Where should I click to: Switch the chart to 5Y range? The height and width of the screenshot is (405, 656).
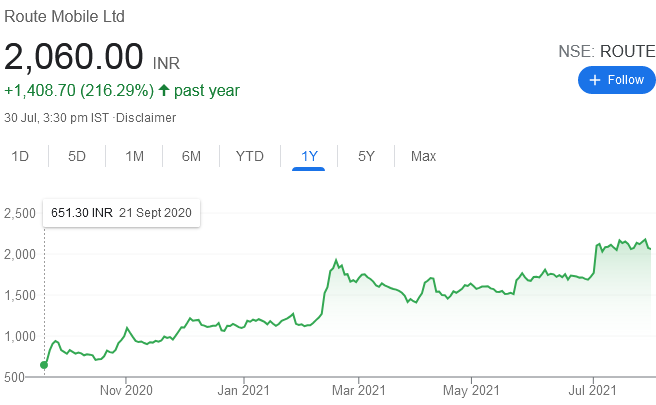(367, 156)
